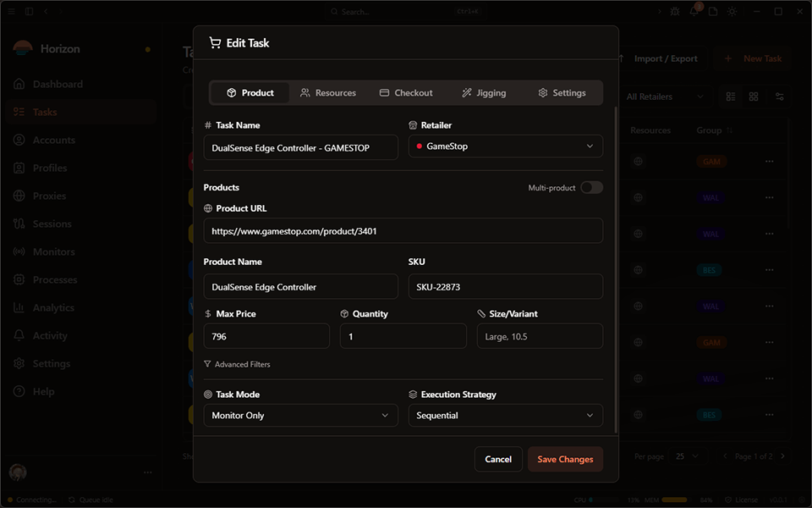Click the top Search box
812x508 pixels.
pyautogui.click(x=405, y=11)
